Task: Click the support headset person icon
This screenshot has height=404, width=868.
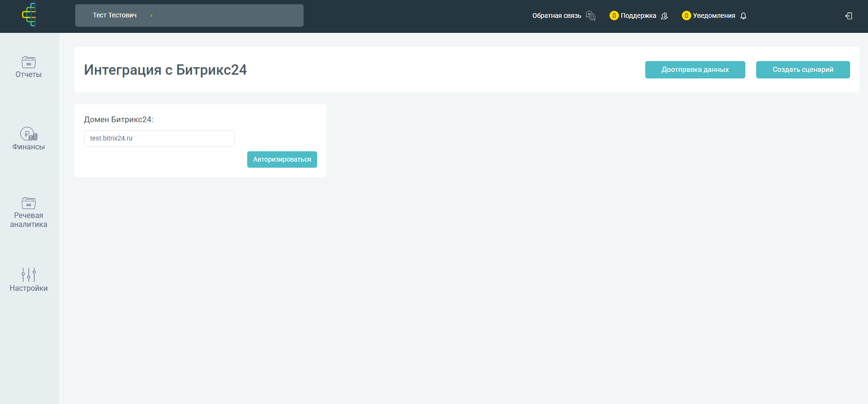Action: [664, 16]
